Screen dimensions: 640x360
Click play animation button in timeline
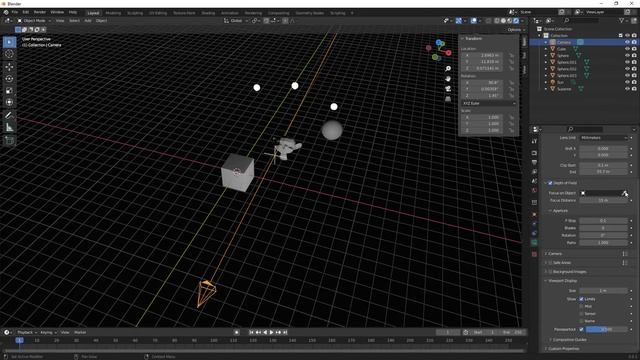click(271, 333)
